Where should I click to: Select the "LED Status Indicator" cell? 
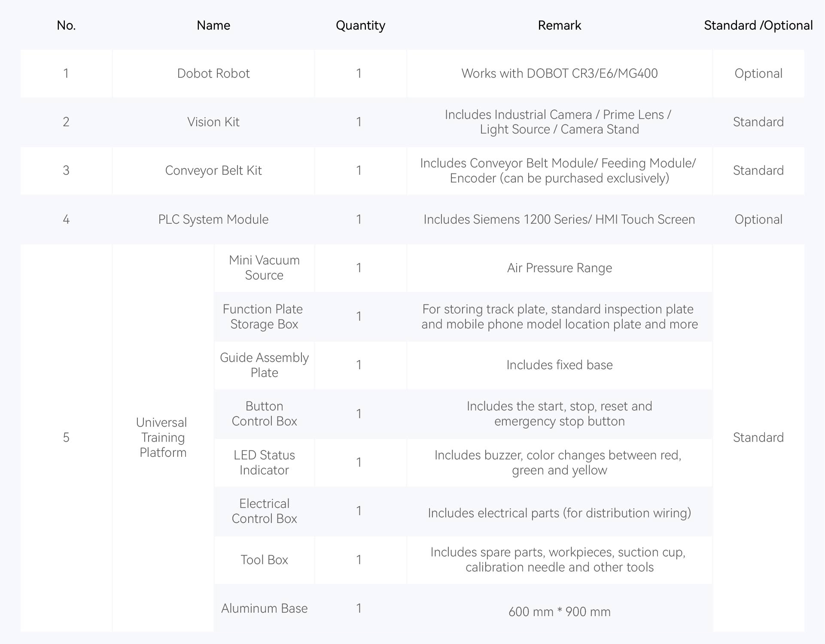pos(264,462)
